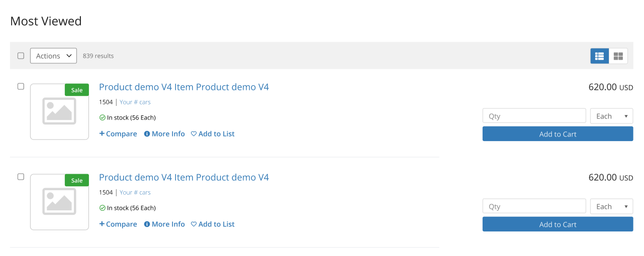Click the plus Compare icon on second product
The image size is (644, 256).
point(102,224)
